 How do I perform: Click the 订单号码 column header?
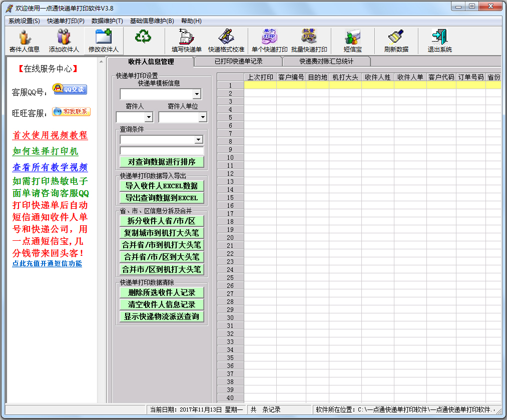tap(471, 77)
